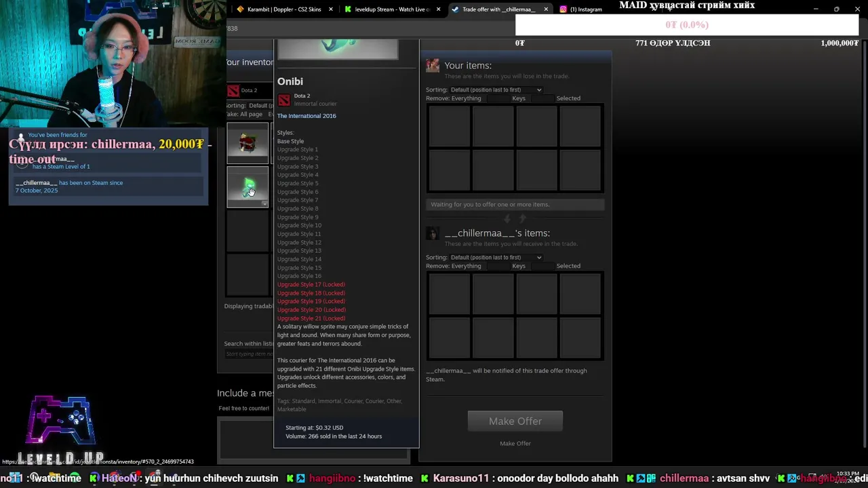Click Remove Keys under __chillermaa__'s items
Image resolution: width=868 pixels, height=488 pixels.
click(x=519, y=266)
